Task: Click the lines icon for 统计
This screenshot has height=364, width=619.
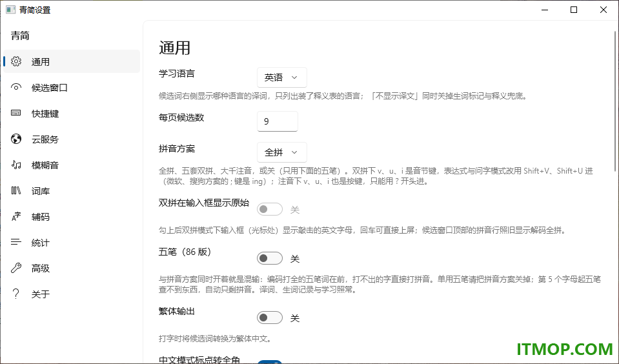Action: (x=16, y=242)
